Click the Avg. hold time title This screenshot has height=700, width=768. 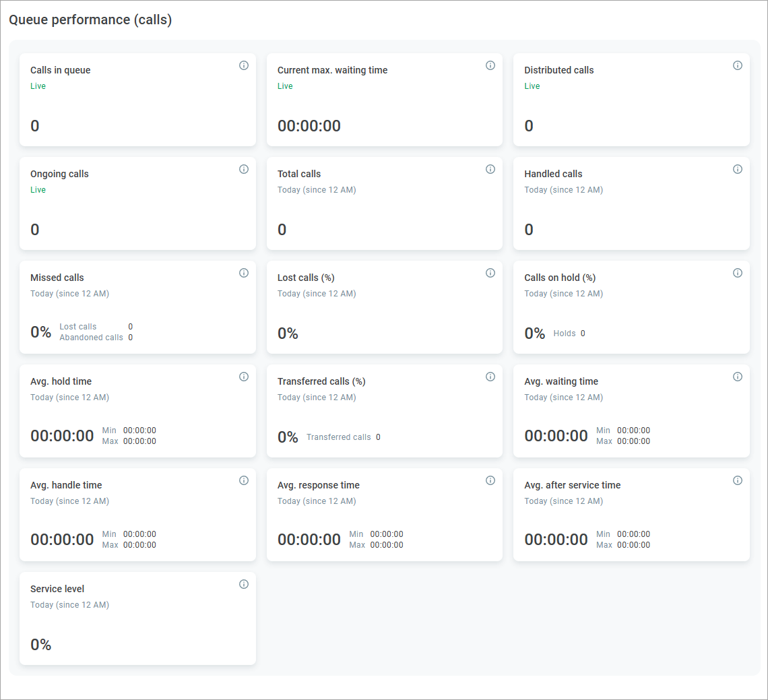pos(61,381)
